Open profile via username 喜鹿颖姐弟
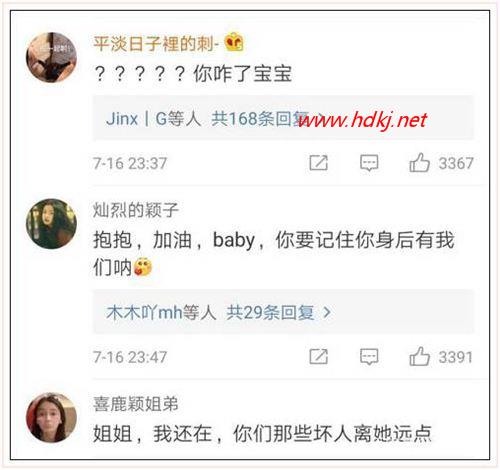 [136, 404]
